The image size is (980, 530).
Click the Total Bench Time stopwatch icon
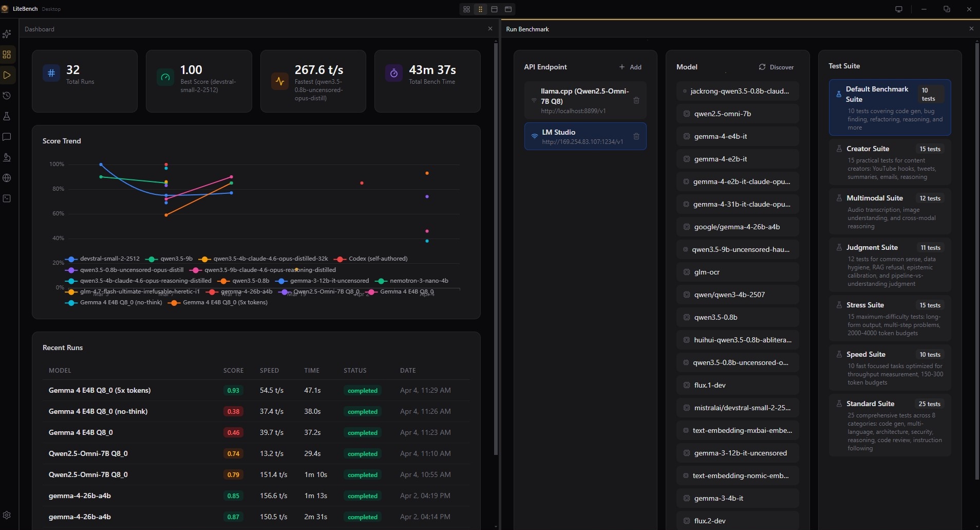point(394,73)
